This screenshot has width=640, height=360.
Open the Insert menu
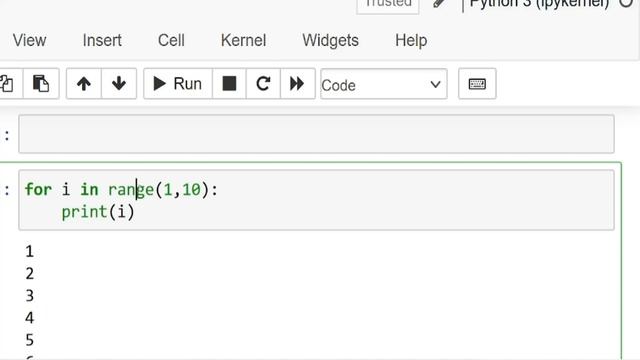click(x=102, y=40)
